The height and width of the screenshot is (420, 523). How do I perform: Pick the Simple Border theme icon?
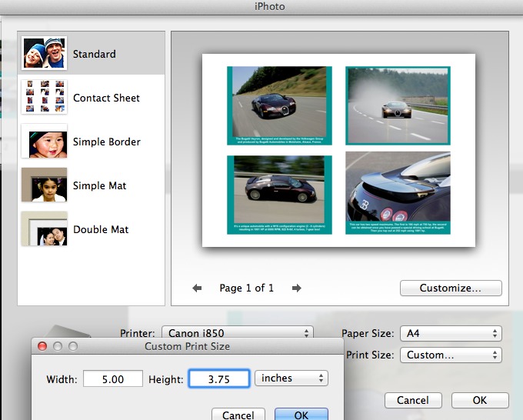tap(44, 142)
